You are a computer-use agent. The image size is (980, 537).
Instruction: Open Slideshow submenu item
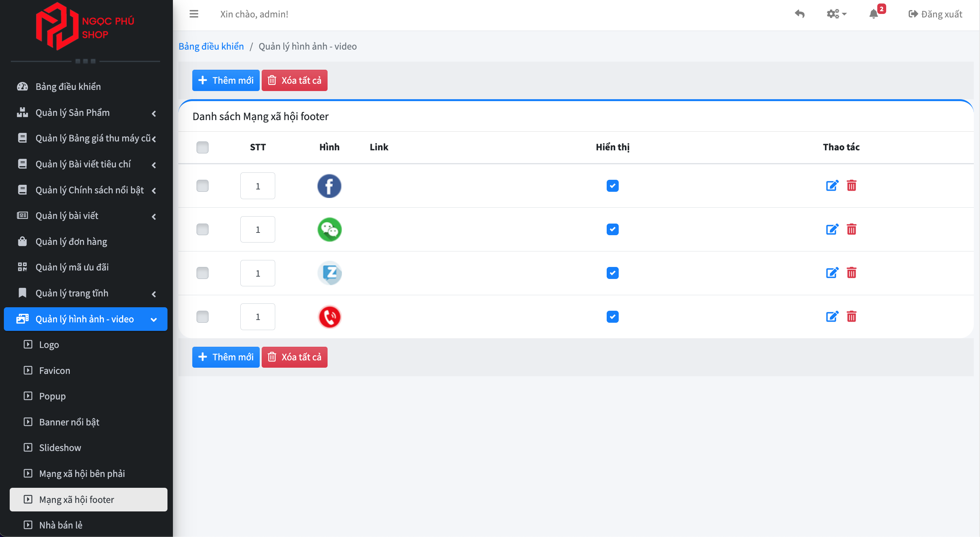(60, 448)
